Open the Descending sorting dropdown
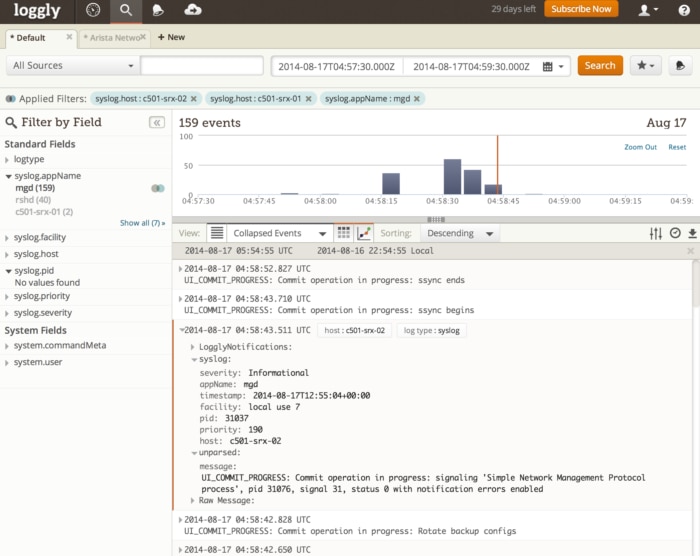This screenshot has width=700, height=556. 461,233
